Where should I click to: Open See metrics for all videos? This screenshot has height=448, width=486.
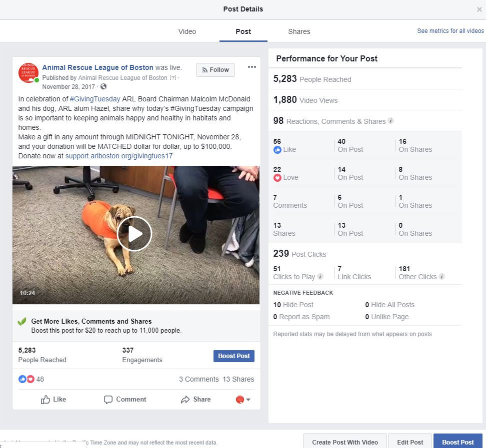[x=450, y=30]
